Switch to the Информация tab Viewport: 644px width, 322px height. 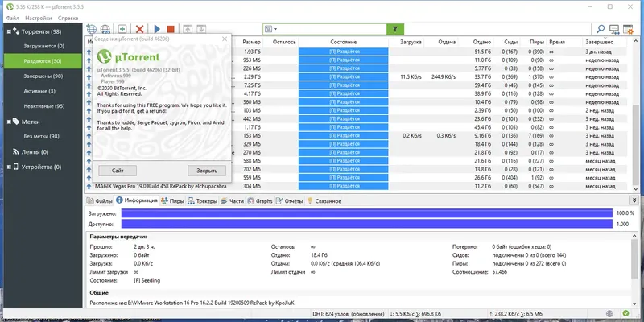[x=137, y=200]
